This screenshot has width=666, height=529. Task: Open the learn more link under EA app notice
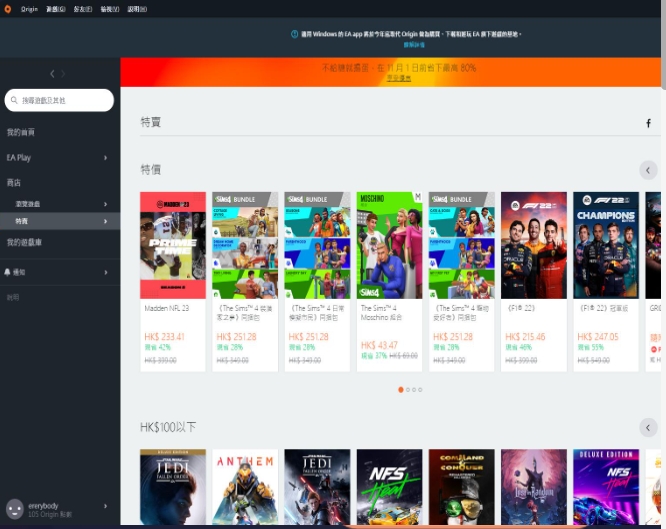click(x=414, y=45)
